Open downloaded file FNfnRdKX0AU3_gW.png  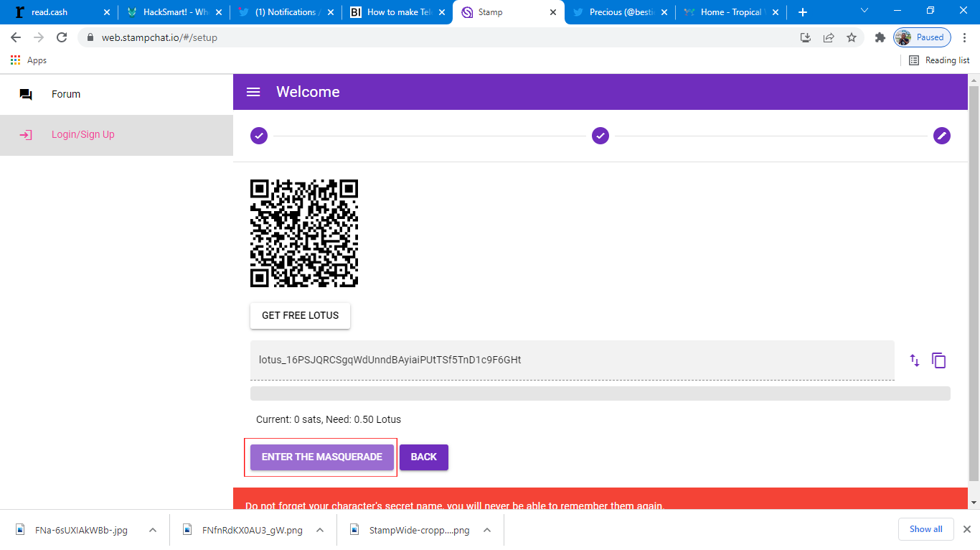(253, 530)
